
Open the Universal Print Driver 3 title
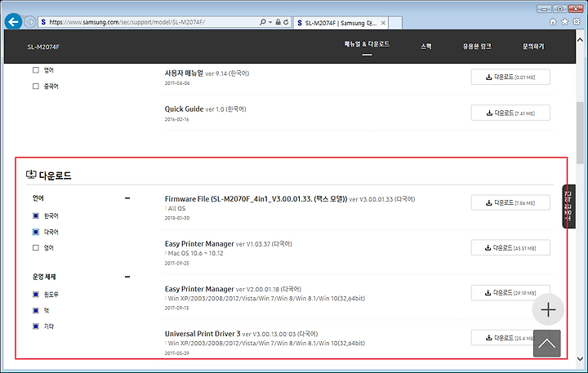tap(203, 334)
